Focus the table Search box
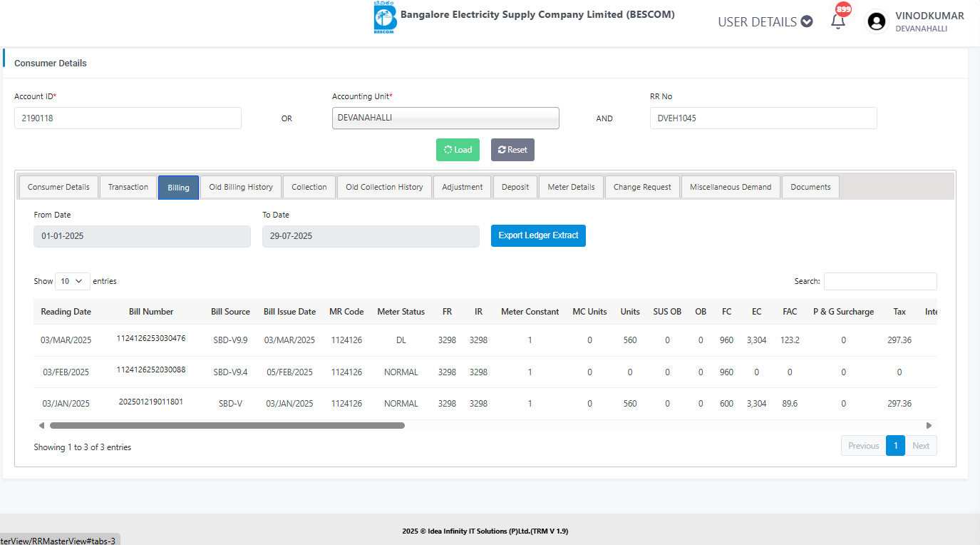 pyautogui.click(x=880, y=281)
